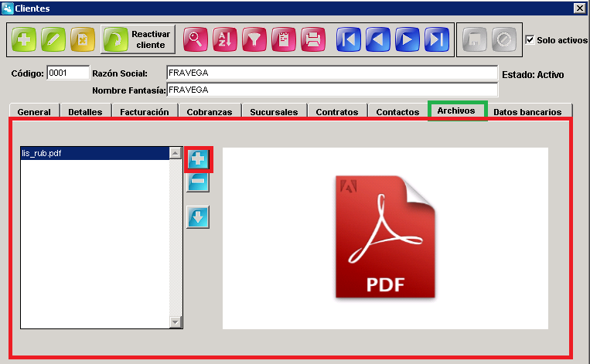Close the Clientes window

point(579,8)
